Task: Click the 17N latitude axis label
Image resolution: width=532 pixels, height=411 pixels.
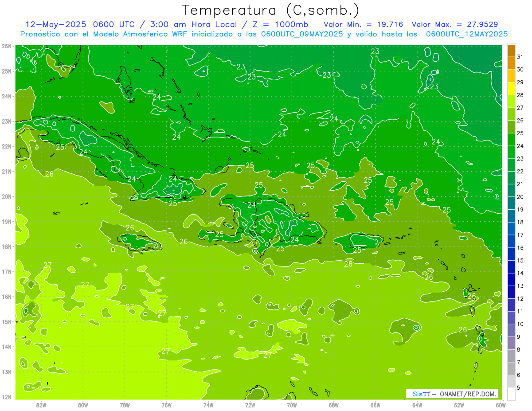Action: coord(6,271)
